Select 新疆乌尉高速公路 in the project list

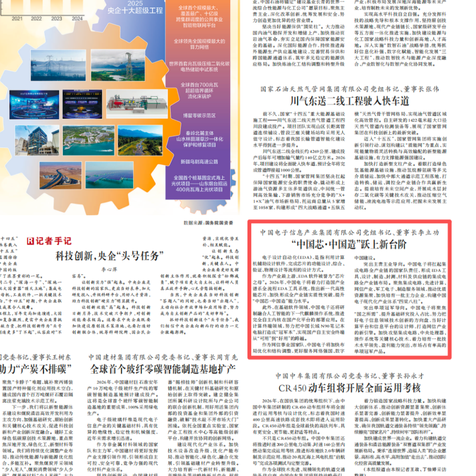199,161
